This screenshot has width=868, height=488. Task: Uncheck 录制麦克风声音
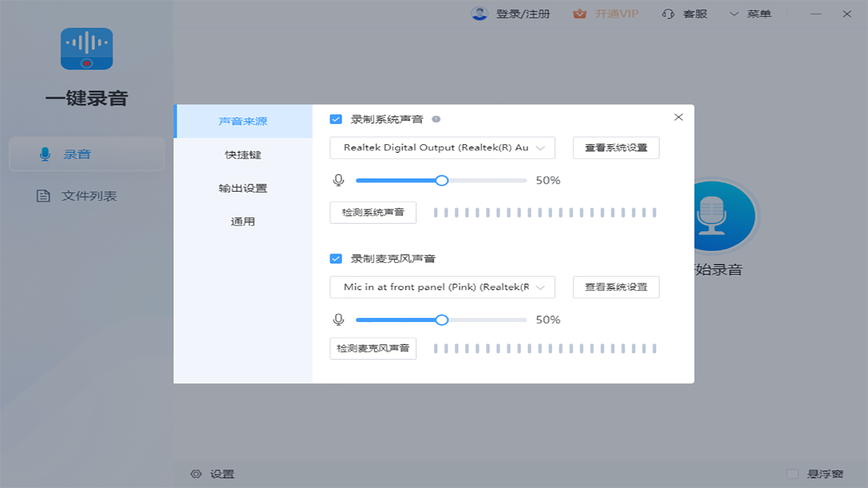[336, 258]
